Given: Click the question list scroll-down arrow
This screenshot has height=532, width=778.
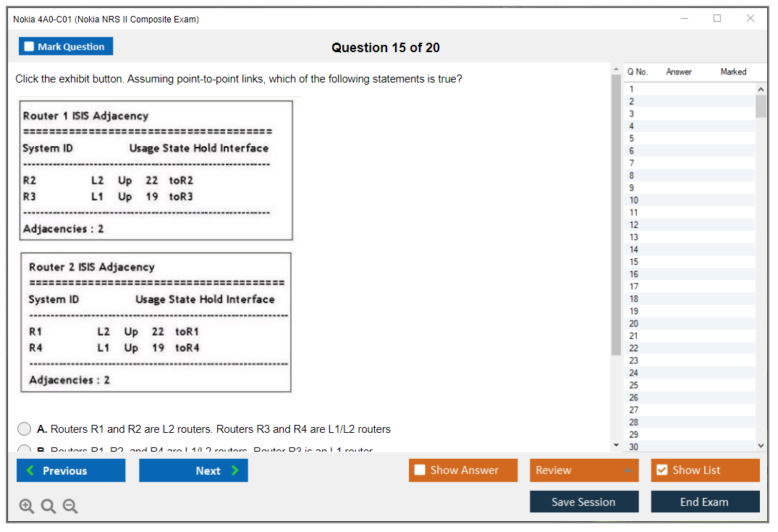Looking at the screenshot, I should 761,445.
